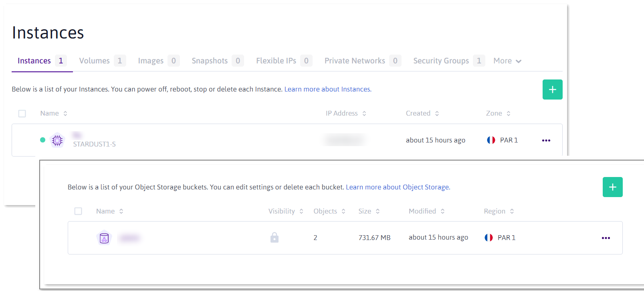Open the Snapshots tab
This screenshot has width=644, height=291.
click(218, 61)
